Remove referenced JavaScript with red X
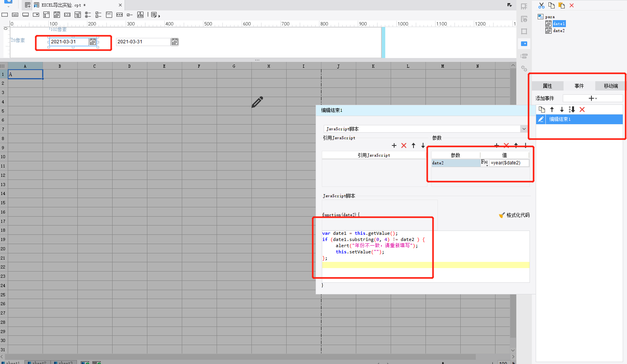The height and width of the screenshot is (364, 627). [404, 145]
